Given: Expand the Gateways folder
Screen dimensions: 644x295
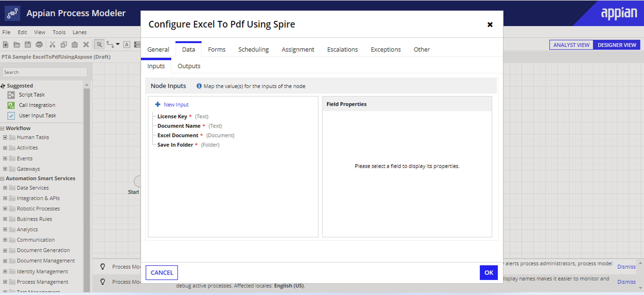Looking at the screenshot, I should coord(5,169).
